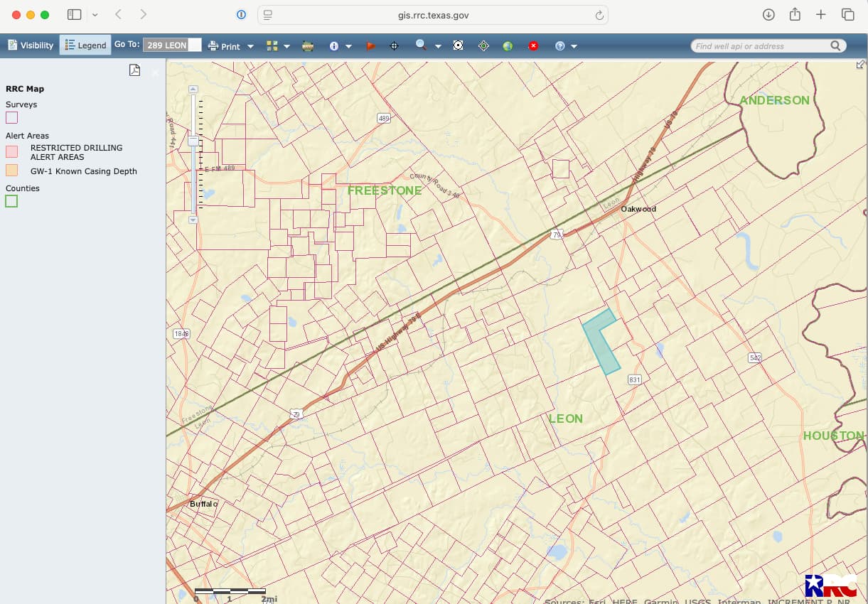Click the Find well api search box
The height and width of the screenshot is (604, 868).
pyautogui.click(x=768, y=45)
